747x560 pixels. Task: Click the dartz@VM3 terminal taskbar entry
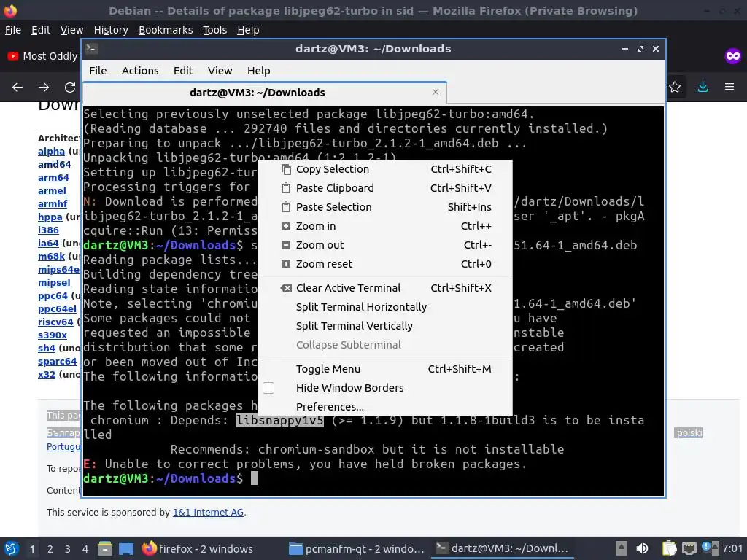coord(502,548)
